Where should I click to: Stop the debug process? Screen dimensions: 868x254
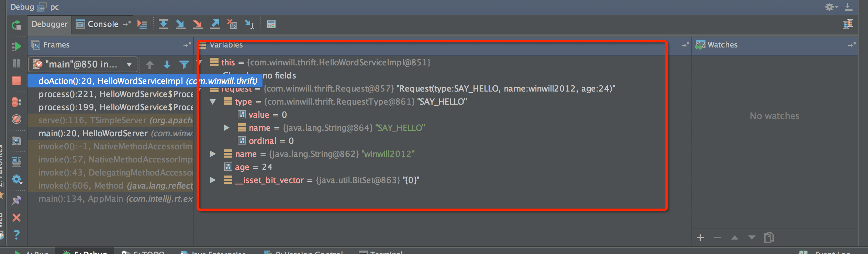click(x=16, y=81)
